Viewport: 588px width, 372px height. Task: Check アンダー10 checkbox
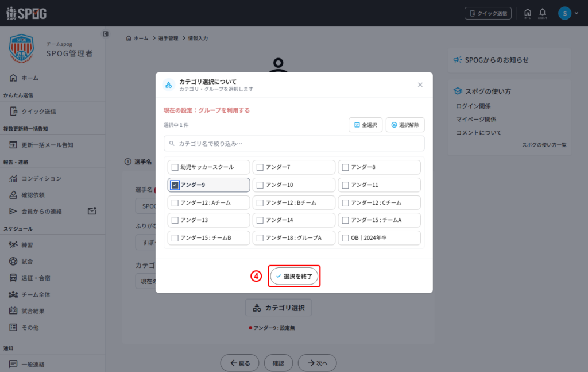[260, 185]
